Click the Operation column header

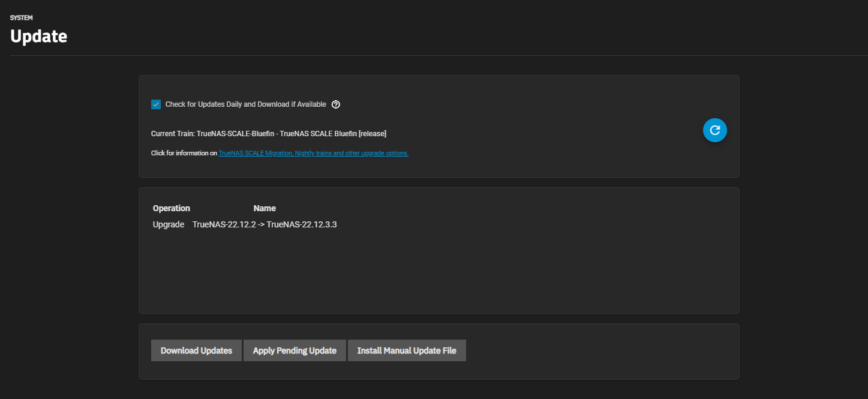tap(172, 208)
